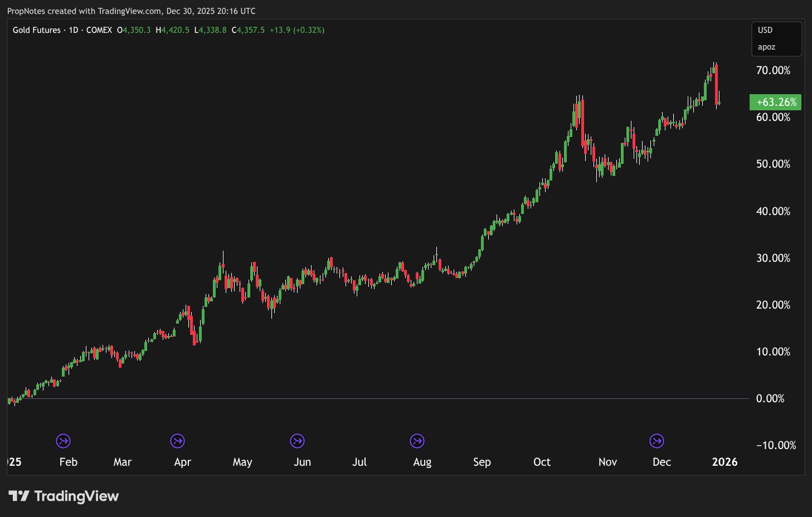The image size is (812, 517).
Task: Click the purple rollover icon near Apr
Action: (178, 441)
